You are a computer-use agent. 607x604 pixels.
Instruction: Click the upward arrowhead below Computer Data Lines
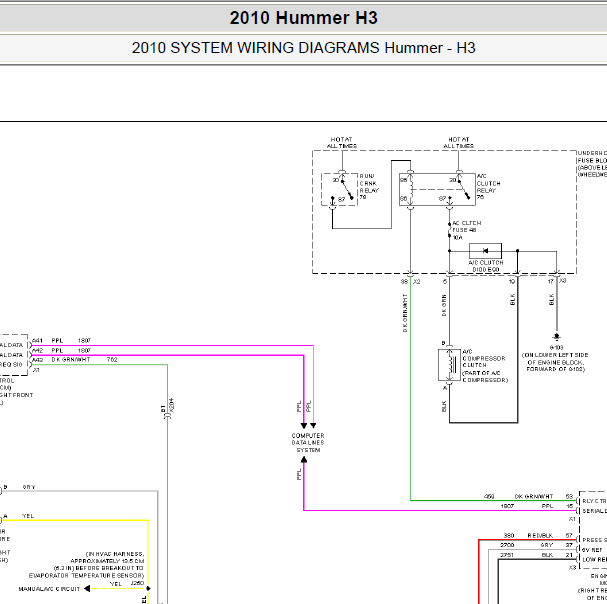click(x=304, y=460)
